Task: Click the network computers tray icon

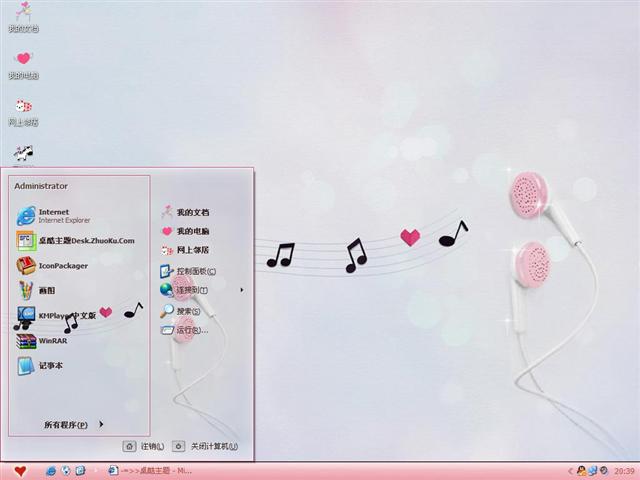Action: tap(593, 471)
